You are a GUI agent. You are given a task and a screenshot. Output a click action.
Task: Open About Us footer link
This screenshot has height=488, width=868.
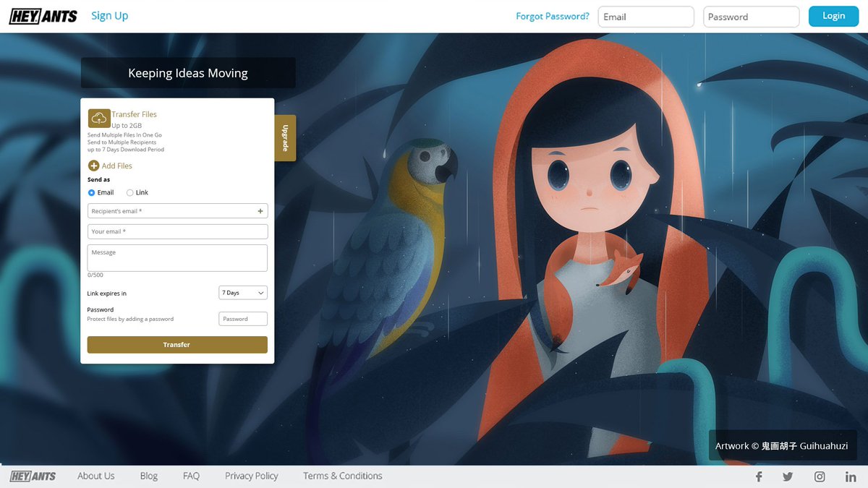(96, 476)
